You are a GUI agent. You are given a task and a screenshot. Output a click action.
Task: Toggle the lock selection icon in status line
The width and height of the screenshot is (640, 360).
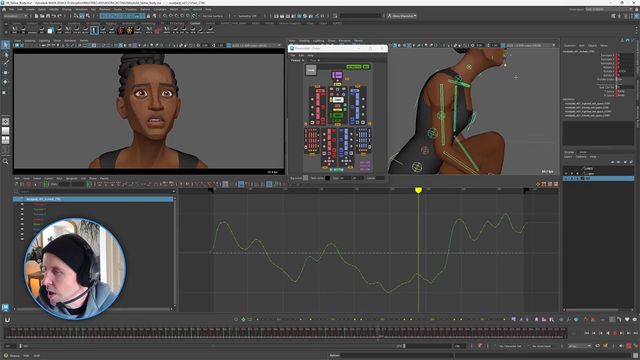coord(149,16)
